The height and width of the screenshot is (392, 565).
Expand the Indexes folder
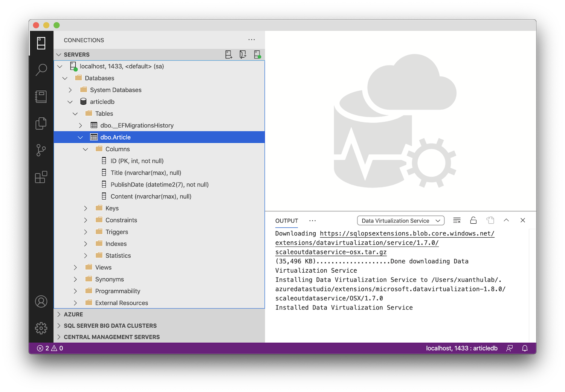86,244
